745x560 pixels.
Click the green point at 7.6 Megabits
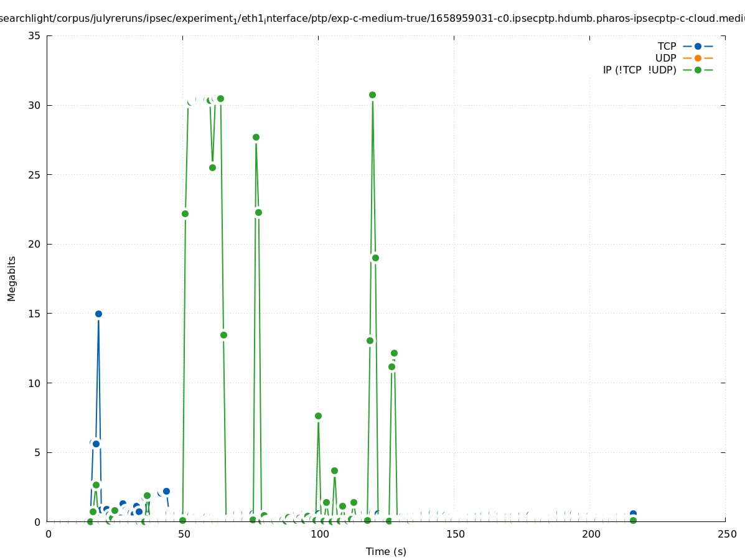(318, 416)
